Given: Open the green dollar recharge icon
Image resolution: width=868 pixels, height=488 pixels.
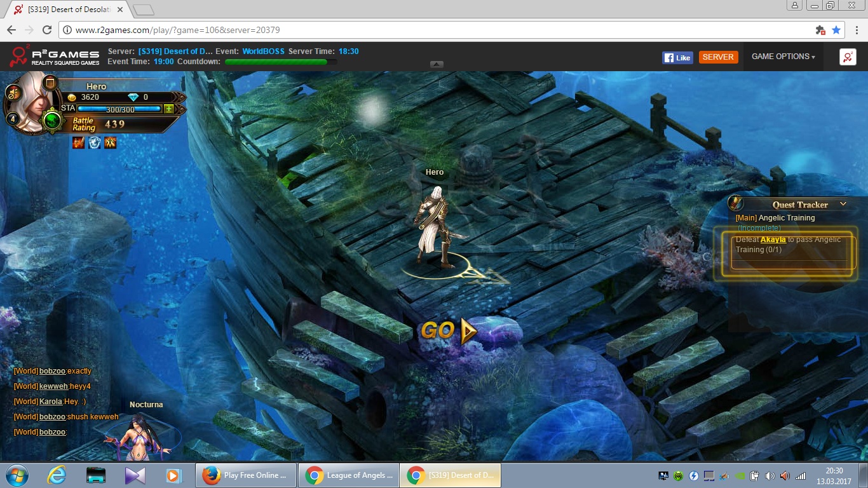Looking at the screenshot, I should click(x=52, y=119).
